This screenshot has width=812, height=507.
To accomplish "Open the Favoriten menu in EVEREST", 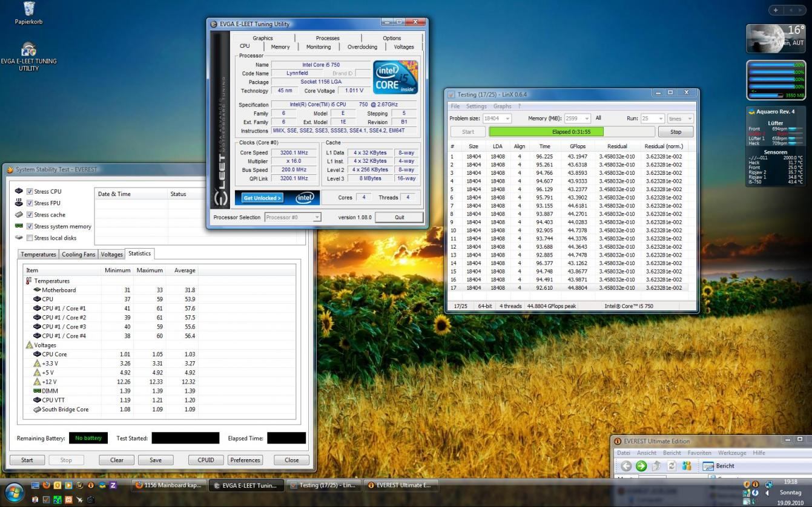I will point(699,453).
